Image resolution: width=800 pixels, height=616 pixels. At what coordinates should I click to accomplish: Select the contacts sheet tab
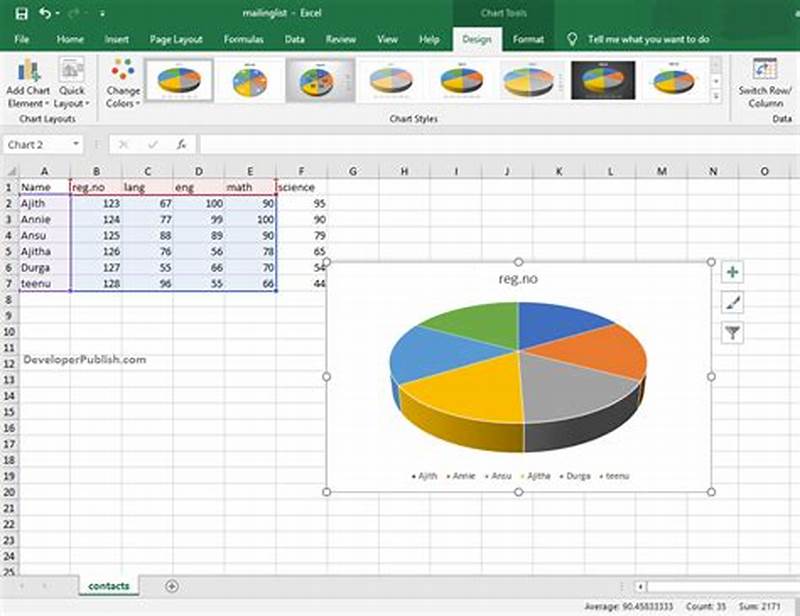tap(110, 586)
